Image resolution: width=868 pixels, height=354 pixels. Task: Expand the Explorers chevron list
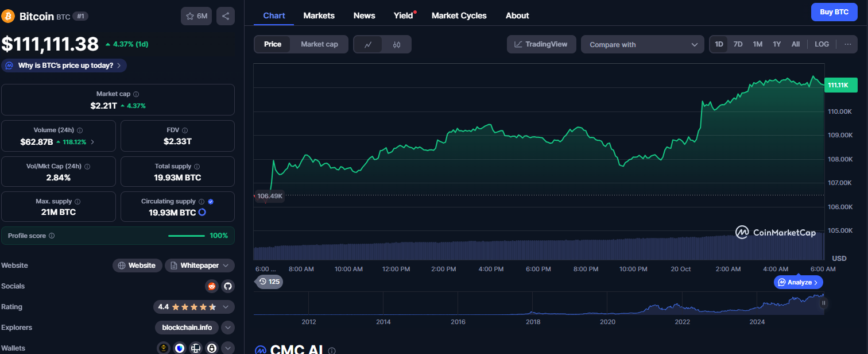click(x=228, y=328)
